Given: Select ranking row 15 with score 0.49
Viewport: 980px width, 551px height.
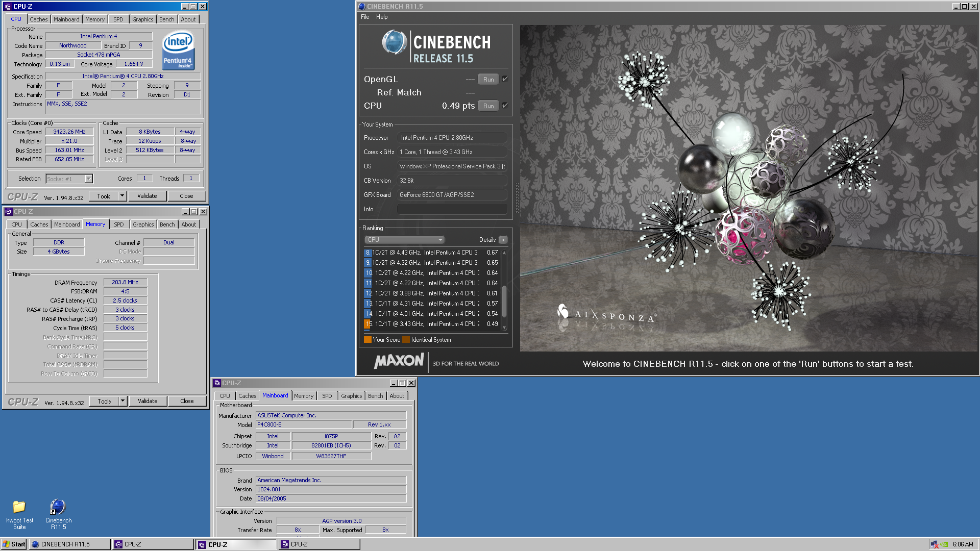Looking at the screenshot, I should coord(432,324).
